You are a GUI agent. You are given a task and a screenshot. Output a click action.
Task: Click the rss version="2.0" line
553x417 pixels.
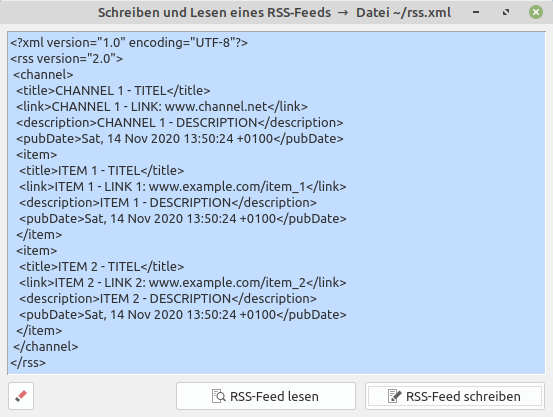click(x=66, y=59)
